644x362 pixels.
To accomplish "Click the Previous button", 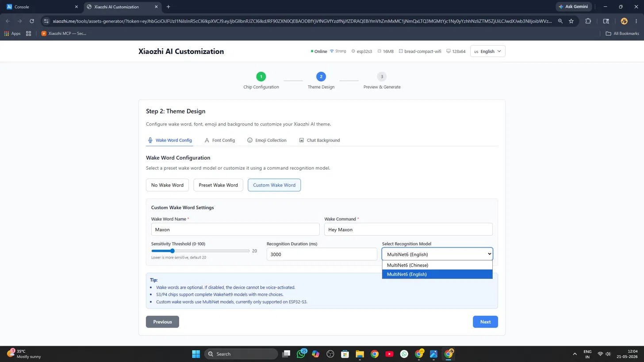I will [162, 322].
